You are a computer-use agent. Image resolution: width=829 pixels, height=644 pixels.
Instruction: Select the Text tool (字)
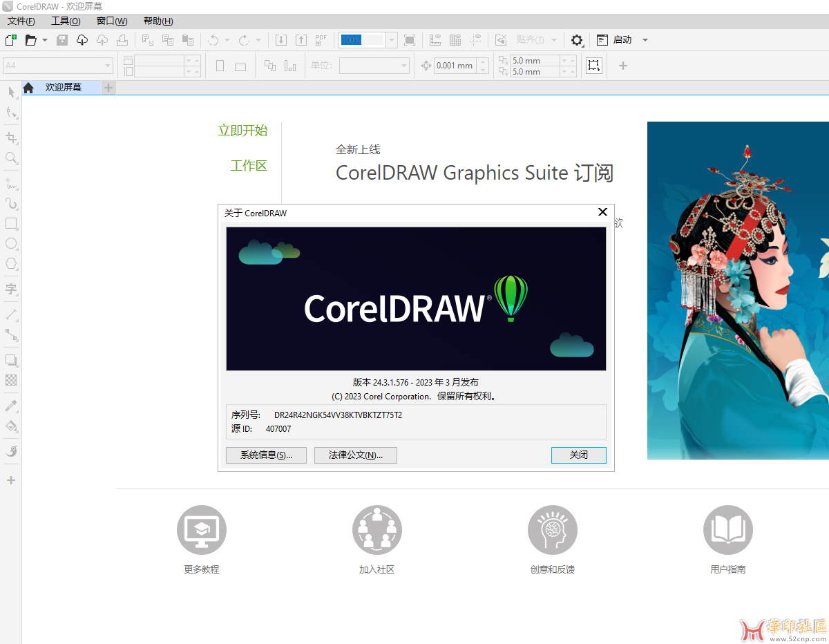[11, 289]
